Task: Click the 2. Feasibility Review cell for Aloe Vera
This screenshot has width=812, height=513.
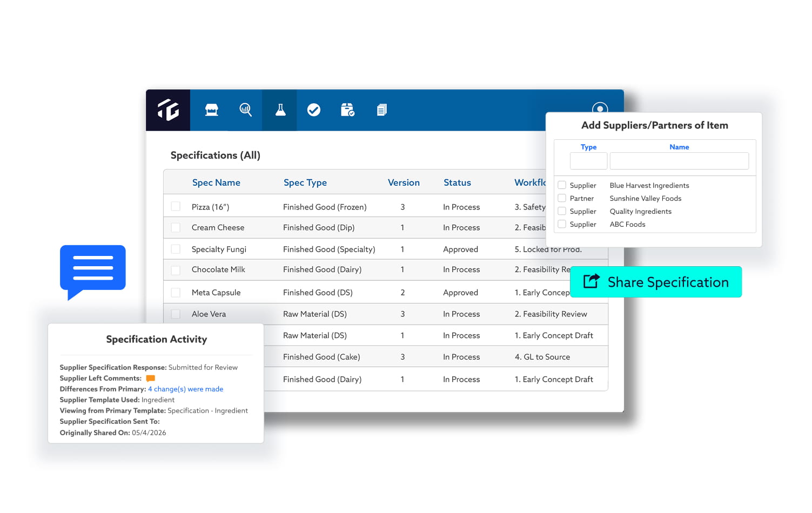Action: pos(551,314)
